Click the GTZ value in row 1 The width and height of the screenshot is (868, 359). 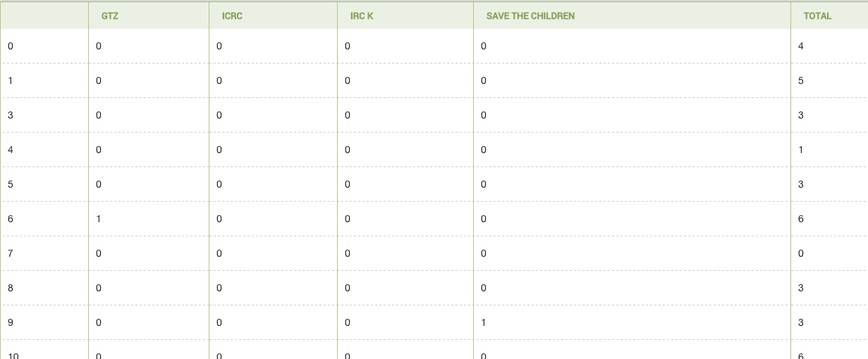click(x=99, y=81)
